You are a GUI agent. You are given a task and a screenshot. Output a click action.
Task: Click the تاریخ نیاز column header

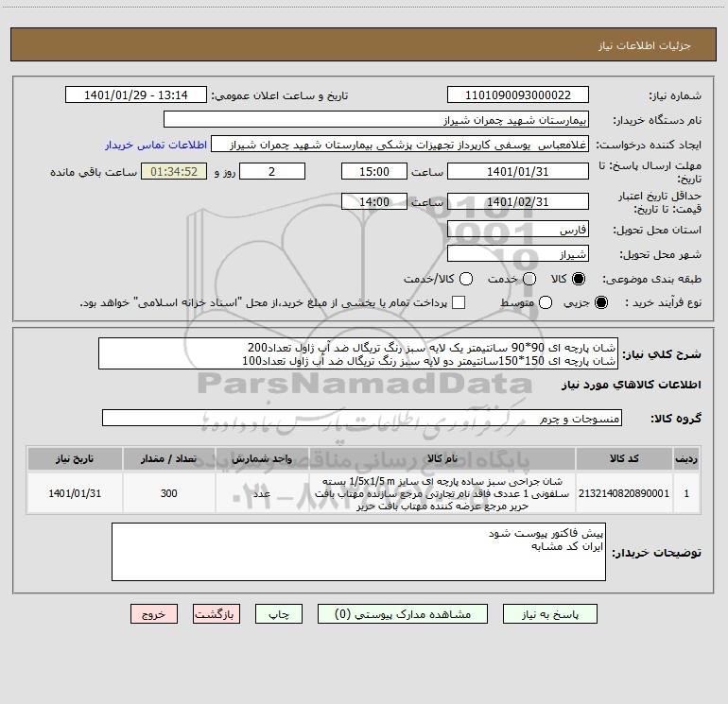tap(75, 458)
